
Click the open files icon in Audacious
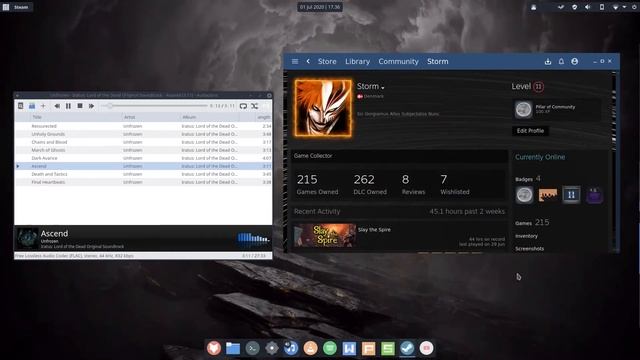(32, 106)
